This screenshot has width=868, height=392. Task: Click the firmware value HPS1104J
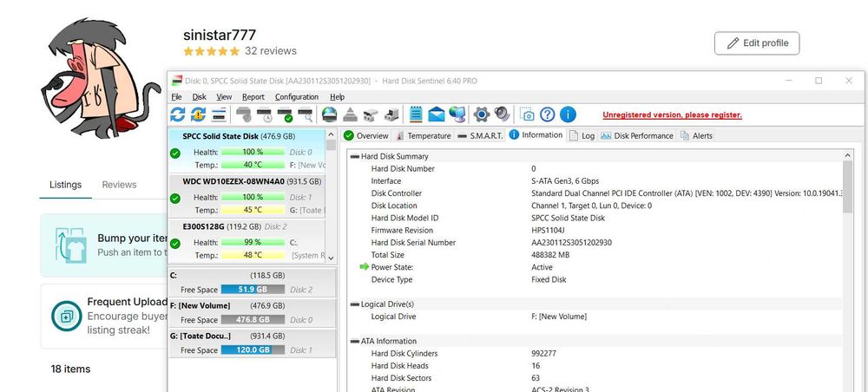[549, 230]
